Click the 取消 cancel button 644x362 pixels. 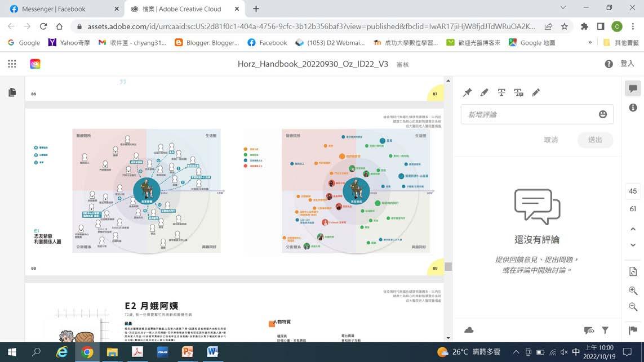click(550, 140)
